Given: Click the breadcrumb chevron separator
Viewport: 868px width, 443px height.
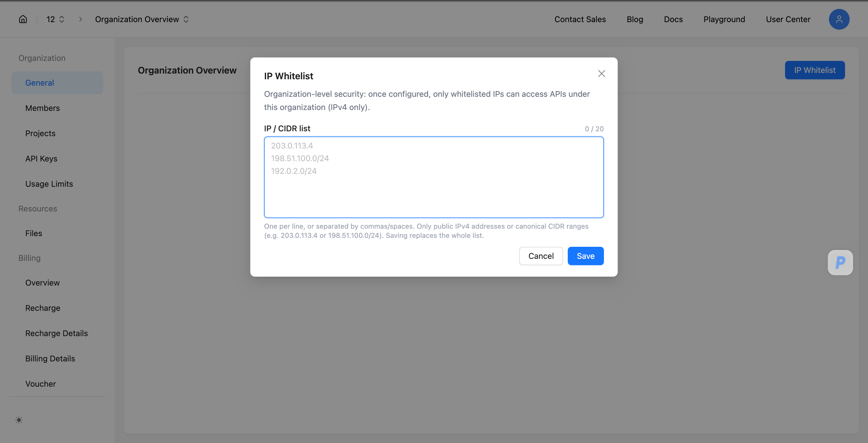Looking at the screenshot, I should tap(81, 19).
